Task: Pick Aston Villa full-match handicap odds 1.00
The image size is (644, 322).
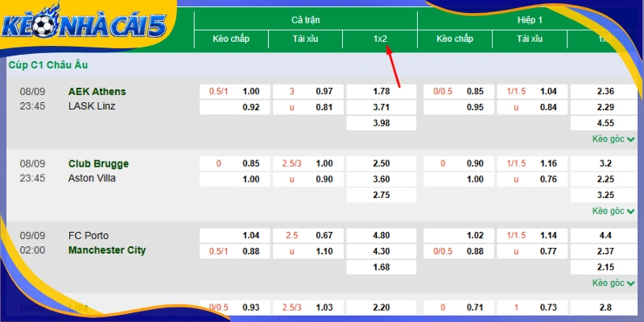Action: 235,180
